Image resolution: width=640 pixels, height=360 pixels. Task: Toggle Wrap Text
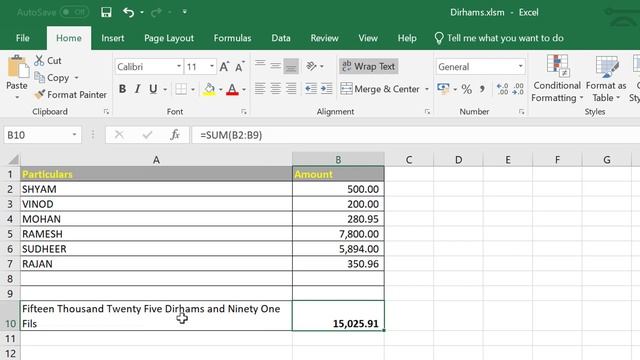(369, 66)
